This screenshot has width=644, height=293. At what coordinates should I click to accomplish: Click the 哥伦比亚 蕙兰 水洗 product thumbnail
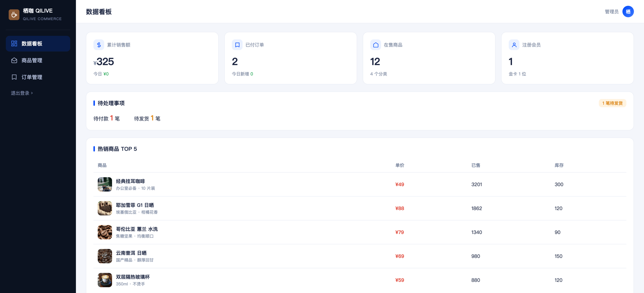[x=105, y=232]
